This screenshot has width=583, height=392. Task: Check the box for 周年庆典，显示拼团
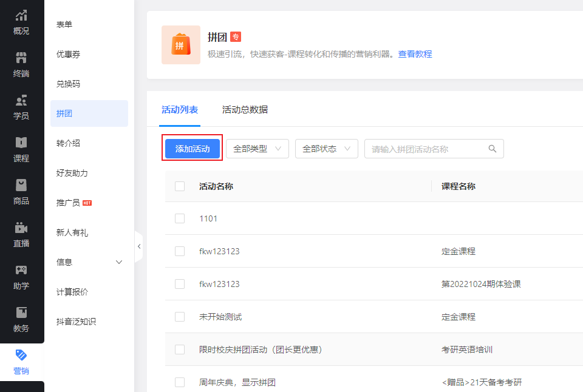180,382
